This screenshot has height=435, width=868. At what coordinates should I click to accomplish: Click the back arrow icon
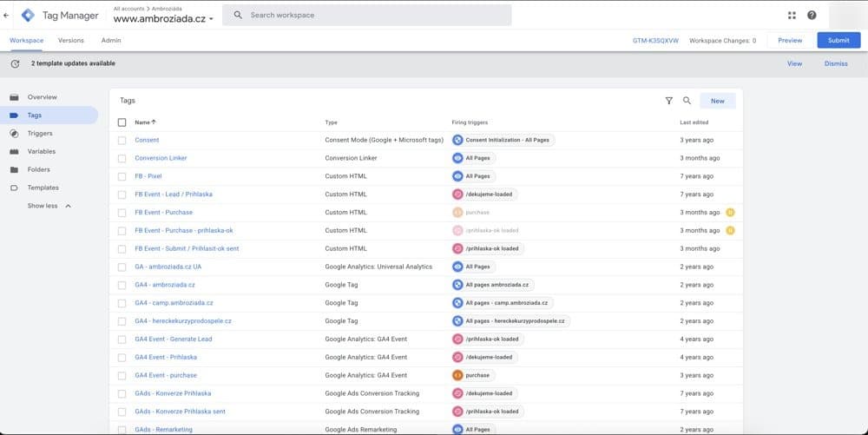click(6, 16)
